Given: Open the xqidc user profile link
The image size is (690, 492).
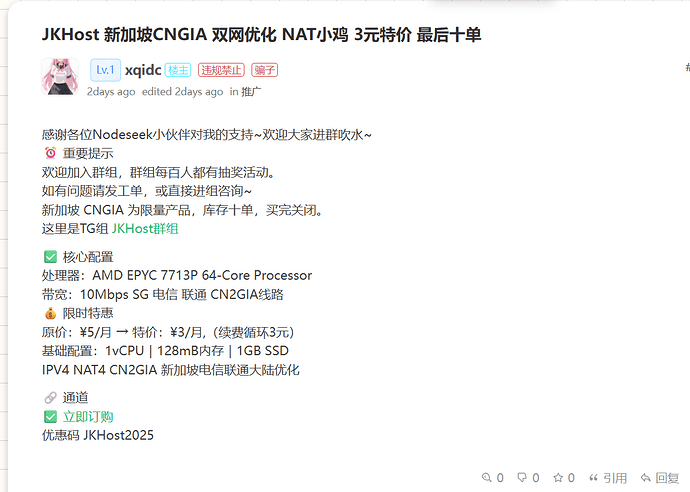Looking at the screenshot, I should pos(143,70).
